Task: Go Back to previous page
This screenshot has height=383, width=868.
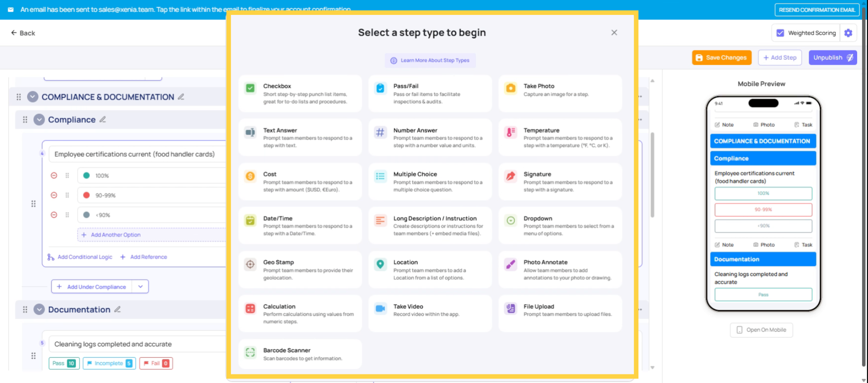Action: [23, 33]
